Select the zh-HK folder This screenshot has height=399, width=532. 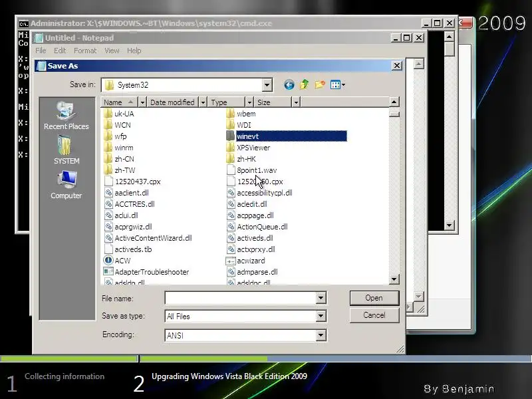tap(241, 159)
